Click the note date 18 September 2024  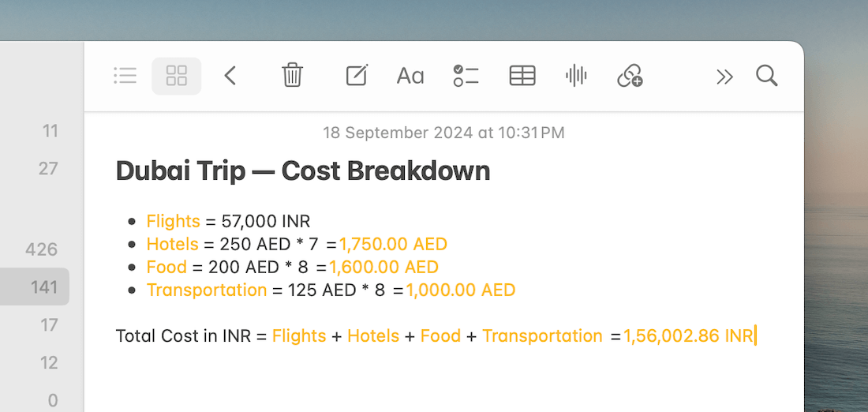coord(443,133)
